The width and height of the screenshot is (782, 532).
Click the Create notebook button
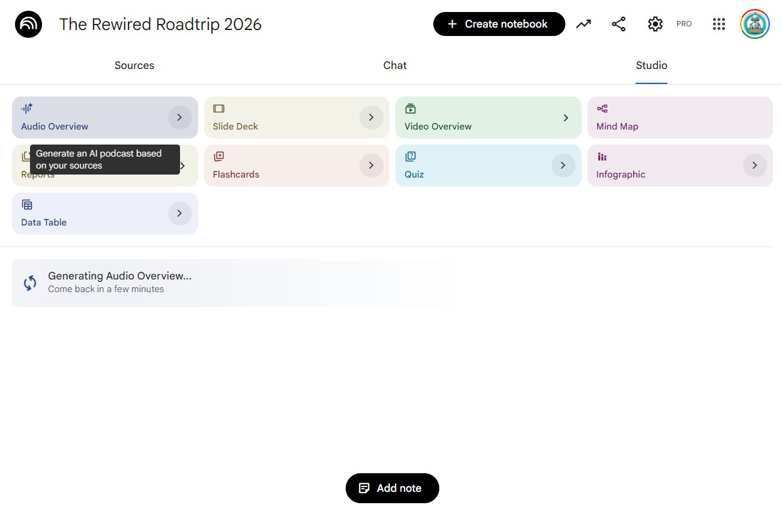click(x=499, y=24)
